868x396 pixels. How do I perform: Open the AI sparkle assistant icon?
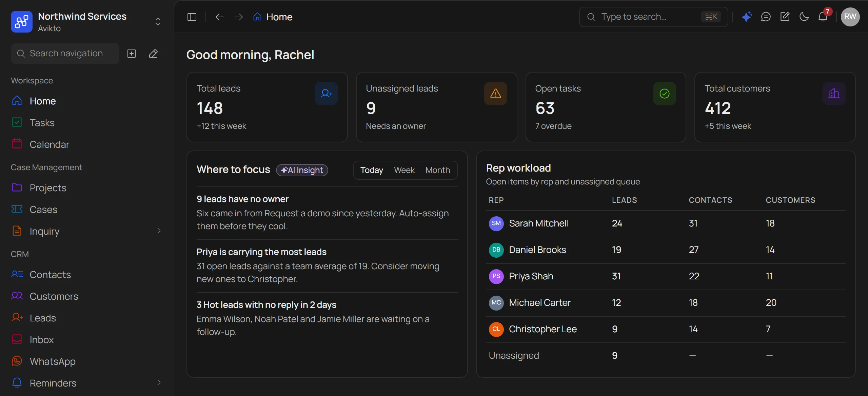pos(747,17)
